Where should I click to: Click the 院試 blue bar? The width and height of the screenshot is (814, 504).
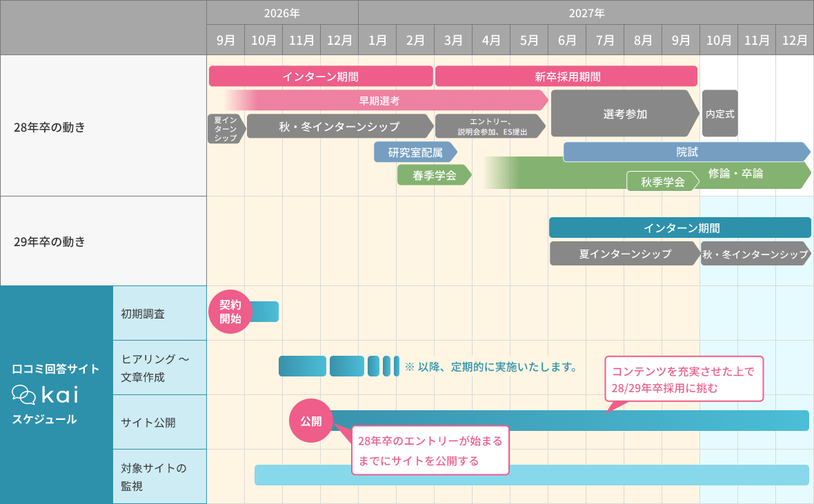(x=687, y=152)
